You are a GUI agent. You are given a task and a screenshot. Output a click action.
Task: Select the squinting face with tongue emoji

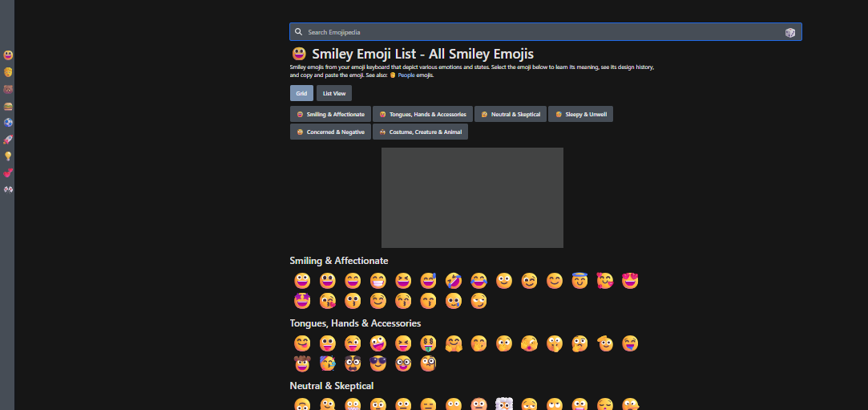pyautogui.click(x=403, y=343)
